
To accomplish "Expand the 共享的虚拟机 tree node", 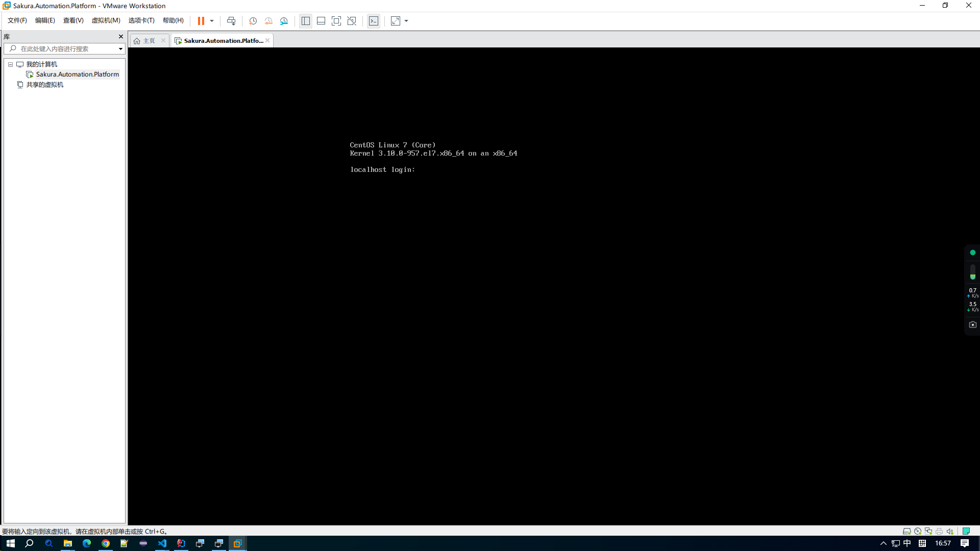I will (x=11, y=84).
